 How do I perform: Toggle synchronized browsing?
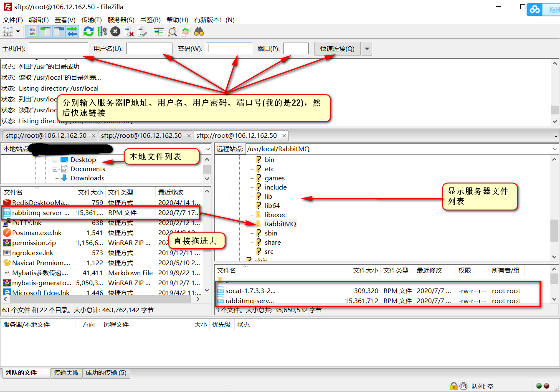[186, 31]
